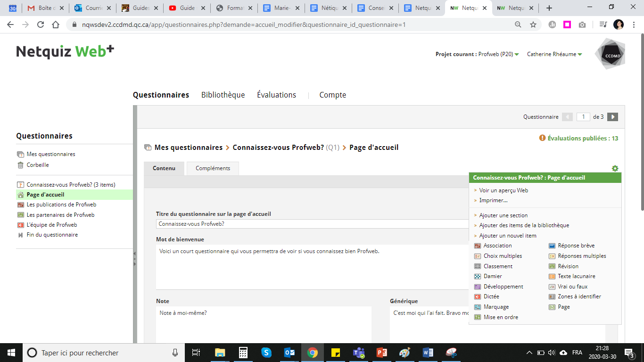The width and height of the screenshot is (644, 362).
Task: Select Imprimer… from the menu
Action: click(493, 200)
